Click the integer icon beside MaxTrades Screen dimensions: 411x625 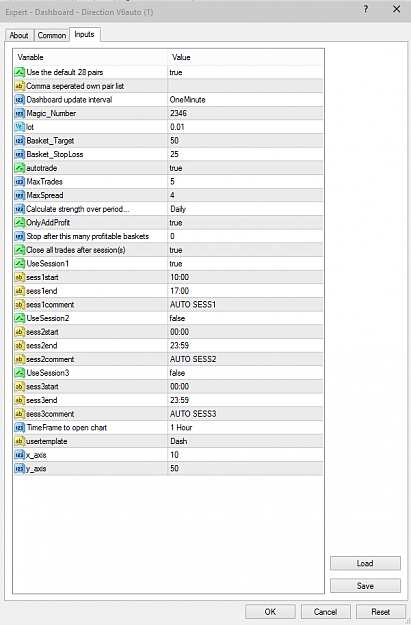[20, 182]
